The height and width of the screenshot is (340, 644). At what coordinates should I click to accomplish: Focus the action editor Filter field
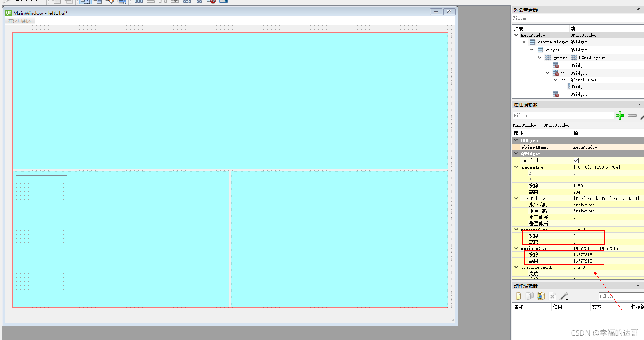point(621,296)
